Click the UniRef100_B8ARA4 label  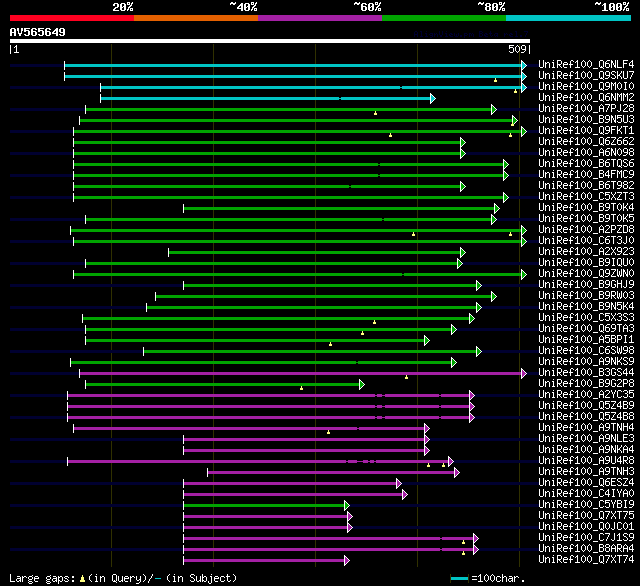(x=586, y=548)
